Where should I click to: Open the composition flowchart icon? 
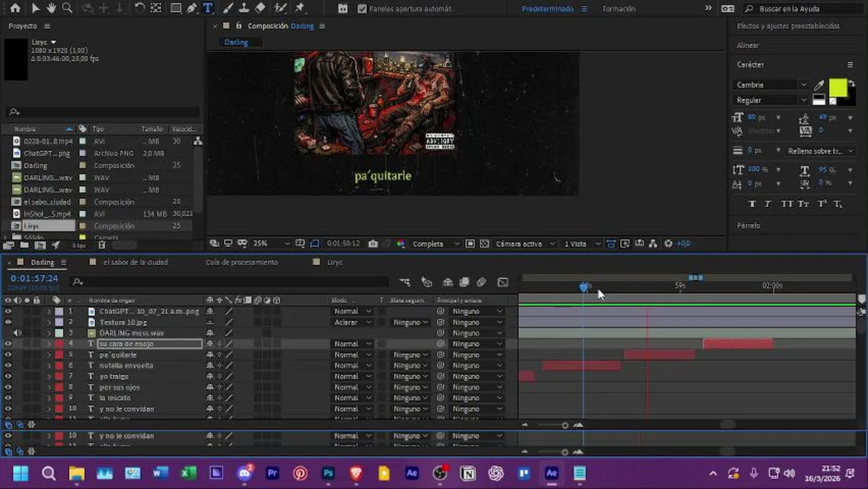click(653, 243)
